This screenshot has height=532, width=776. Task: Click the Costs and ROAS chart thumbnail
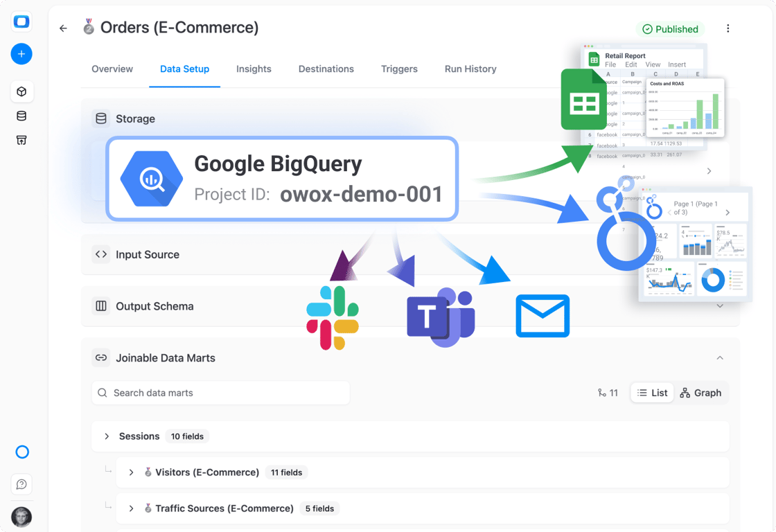[685, 107]
